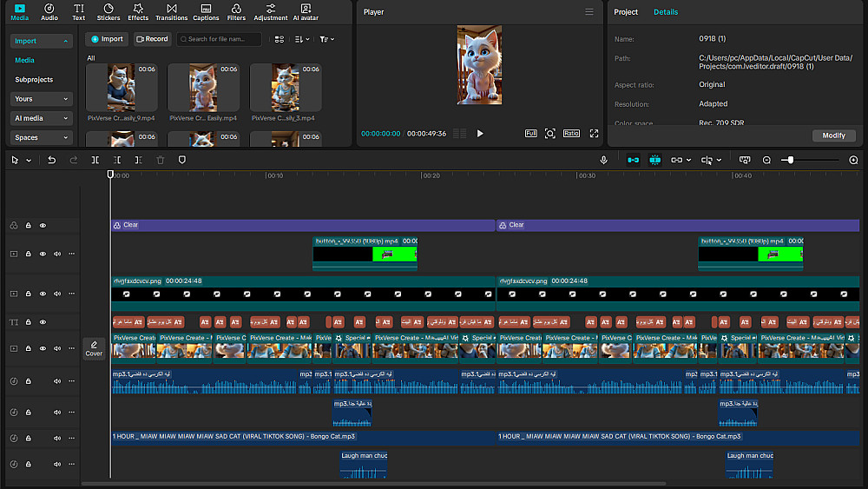Viewport: 868px width, 489px height.
Task: Click the Record button in media panel
Action: pos(152,39)
